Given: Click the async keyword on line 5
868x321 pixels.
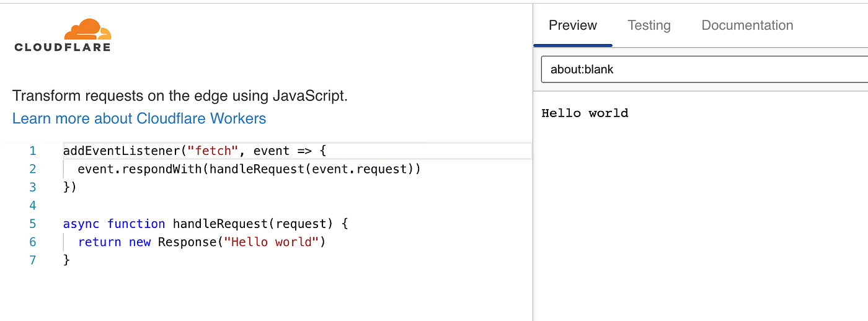Looking at the screenshot, I should tap(81, 224).
